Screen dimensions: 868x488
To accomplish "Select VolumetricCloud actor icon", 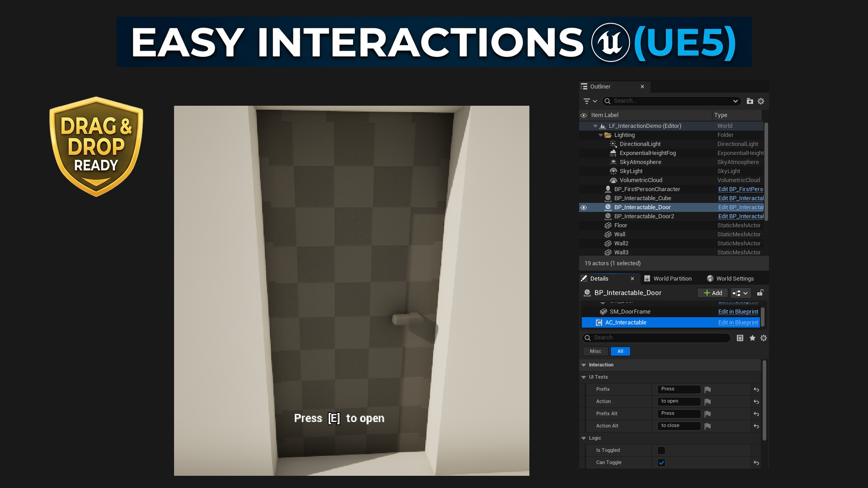I will pos(613,180).
